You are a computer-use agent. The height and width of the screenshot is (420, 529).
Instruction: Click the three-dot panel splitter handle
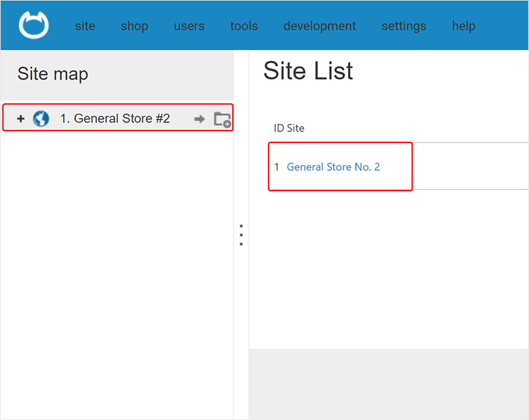coord(241,235)
